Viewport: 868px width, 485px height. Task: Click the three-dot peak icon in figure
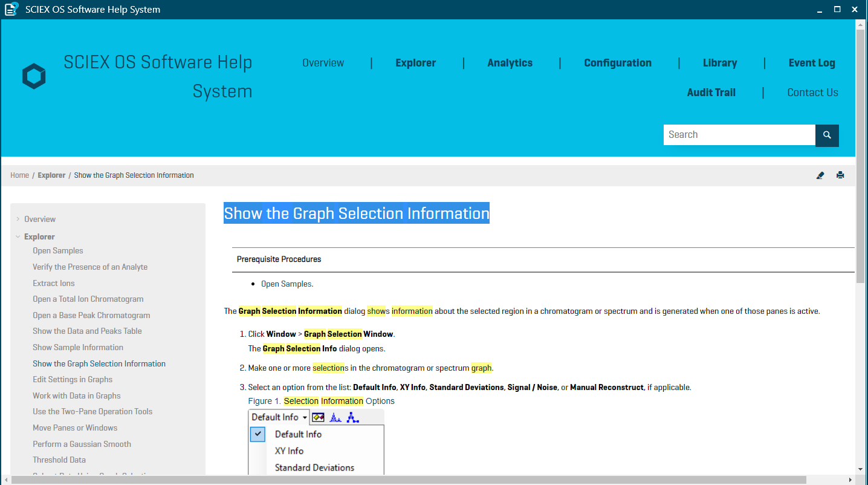pyautogui.click(x=353, y=417)
